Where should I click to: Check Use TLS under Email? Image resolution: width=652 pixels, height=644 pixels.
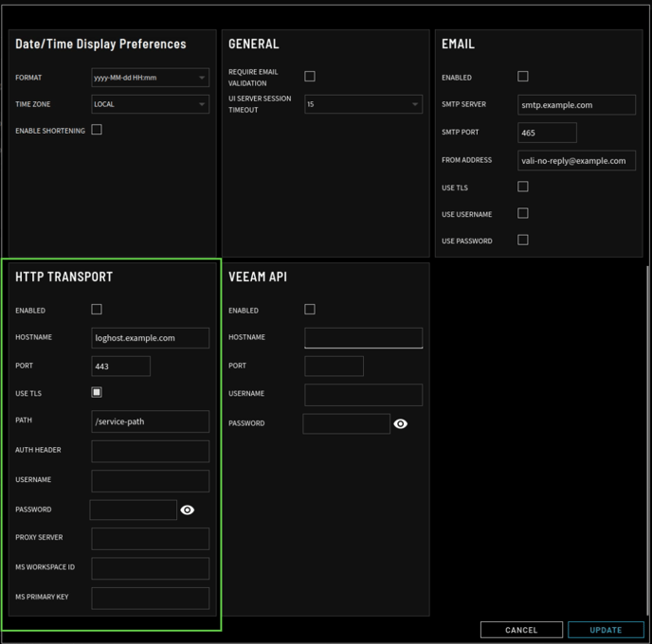point(523,187)
